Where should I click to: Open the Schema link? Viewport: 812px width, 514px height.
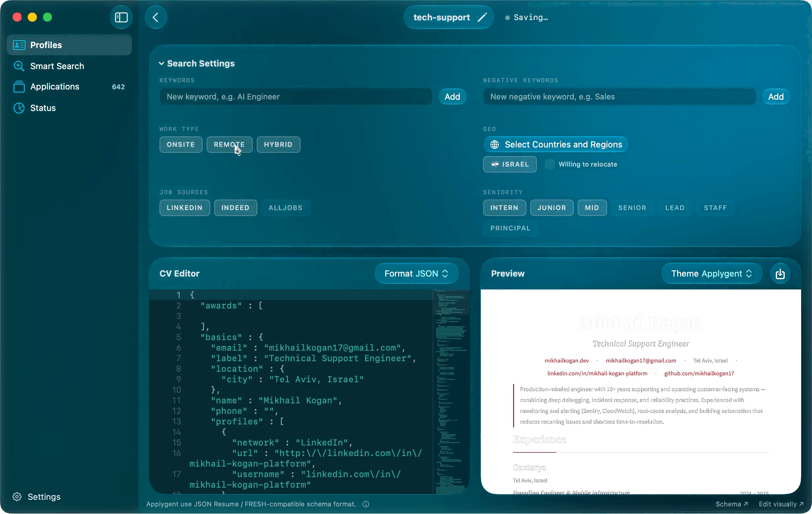[732, 504]
